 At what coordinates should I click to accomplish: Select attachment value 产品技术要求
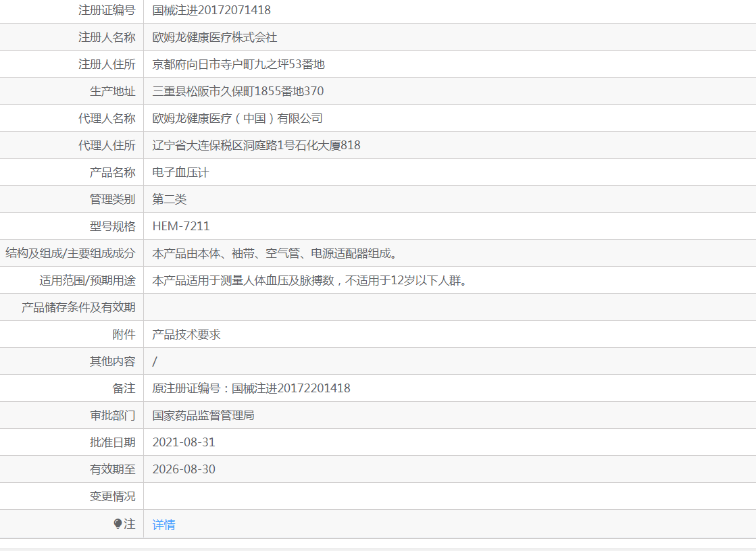[x=186, y=334]
